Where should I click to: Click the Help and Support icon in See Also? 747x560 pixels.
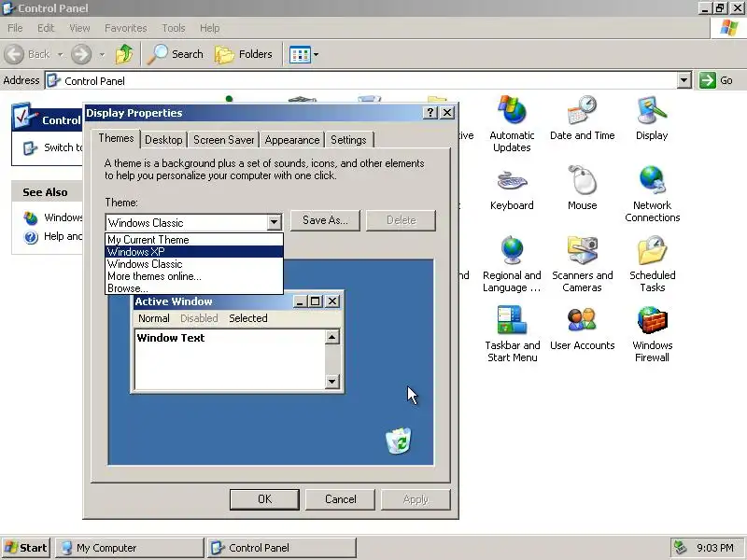[x=31, y=237]
